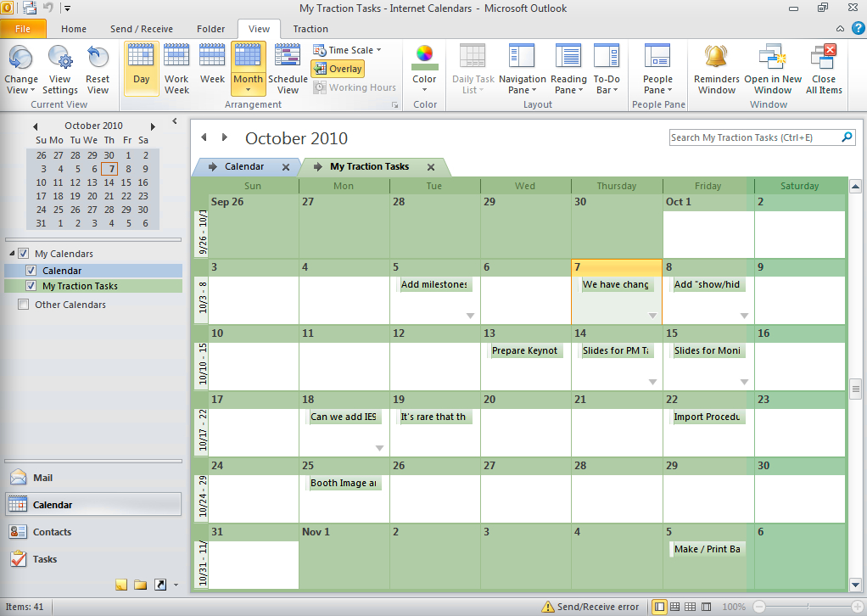
Task: Switch to Work Week view
Action: tap(176, 68)
